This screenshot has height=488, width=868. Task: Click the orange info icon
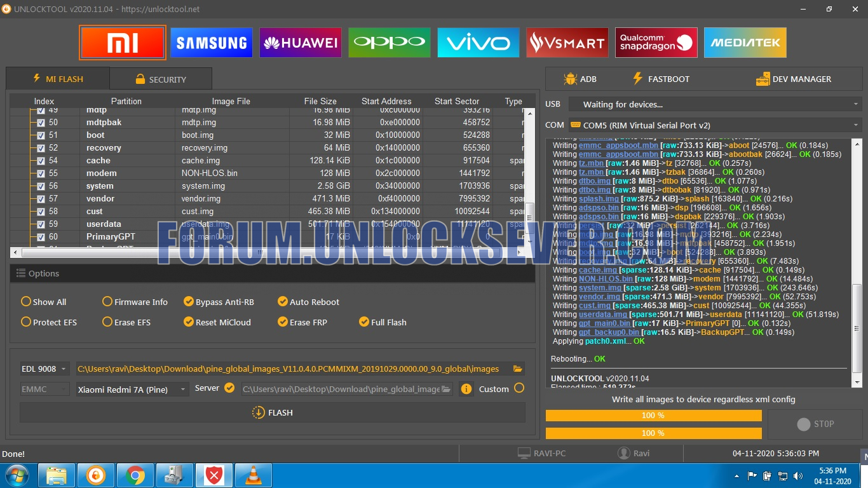tap(466, 389)
